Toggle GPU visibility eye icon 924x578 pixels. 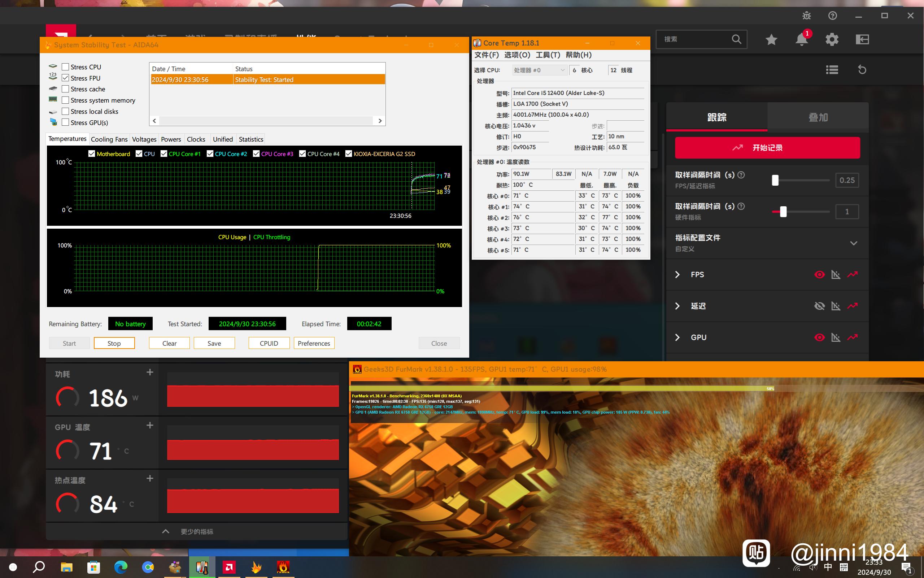tap(819, 337)
